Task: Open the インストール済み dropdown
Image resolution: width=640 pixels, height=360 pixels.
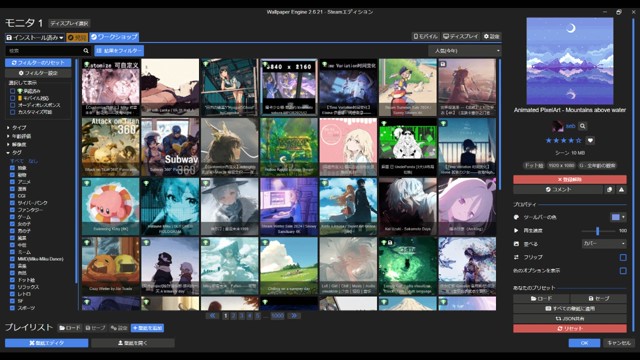Action: click(x=35, y=38)
